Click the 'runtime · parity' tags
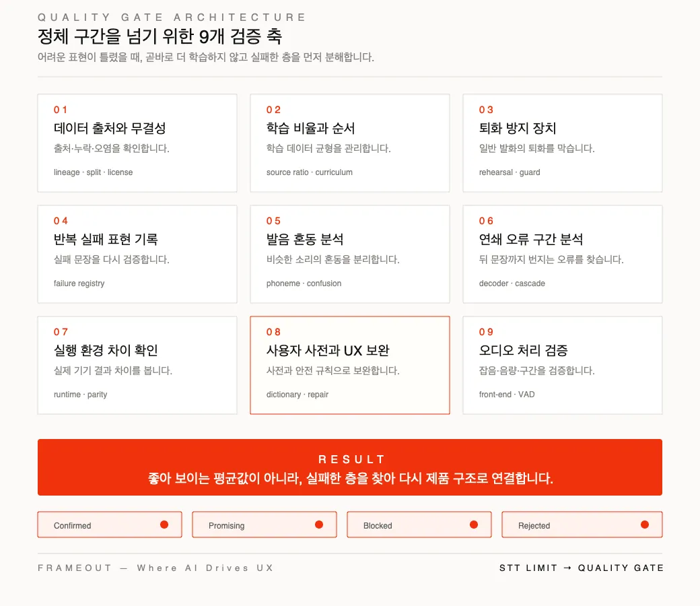This screenshot has width=700, height=606. click(80, 395)
